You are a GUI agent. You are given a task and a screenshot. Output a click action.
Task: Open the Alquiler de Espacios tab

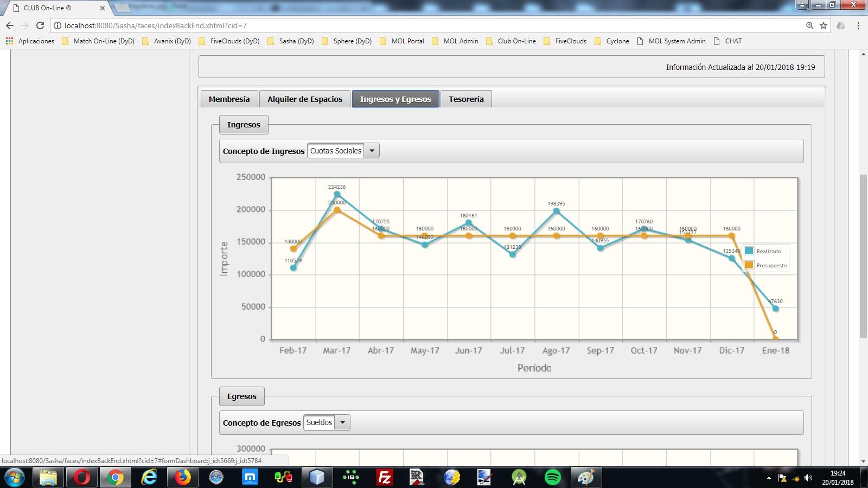(305, 99)
